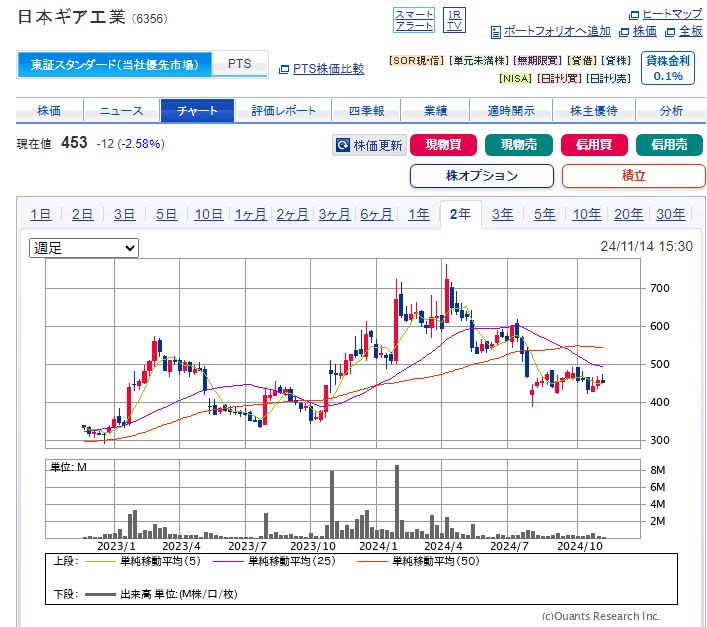
Task: Open the 株主優待 tab
Action: click(x=594, y=110)
